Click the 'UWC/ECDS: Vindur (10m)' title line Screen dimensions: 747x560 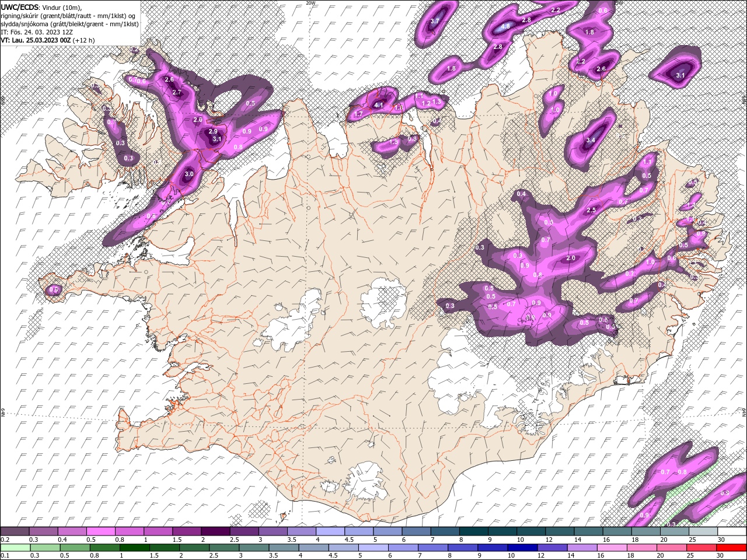41,6
